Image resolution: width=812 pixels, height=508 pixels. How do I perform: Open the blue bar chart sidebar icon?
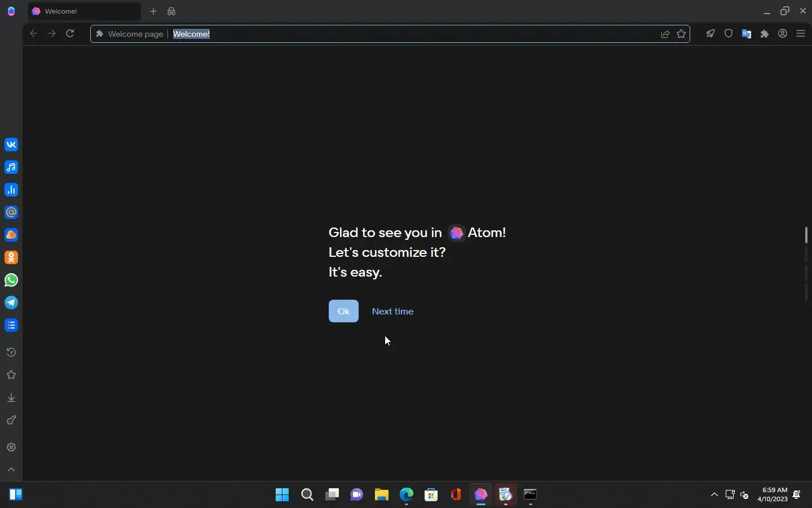[11, 190]
